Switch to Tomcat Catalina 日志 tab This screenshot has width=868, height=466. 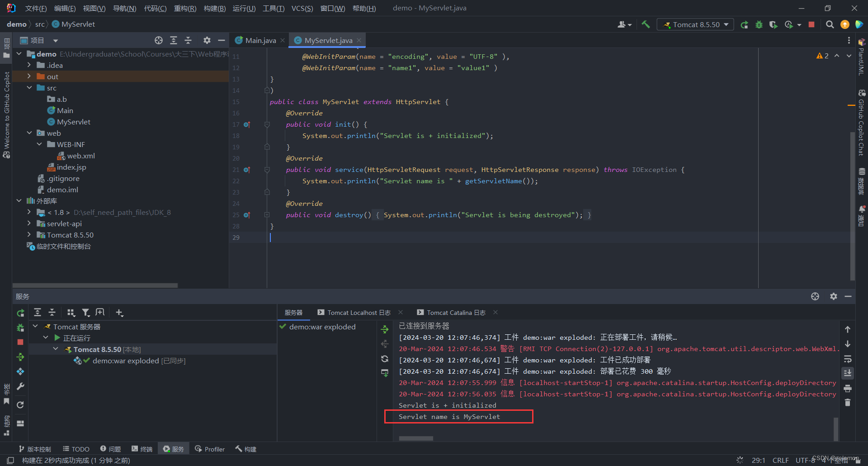(457, 313)
